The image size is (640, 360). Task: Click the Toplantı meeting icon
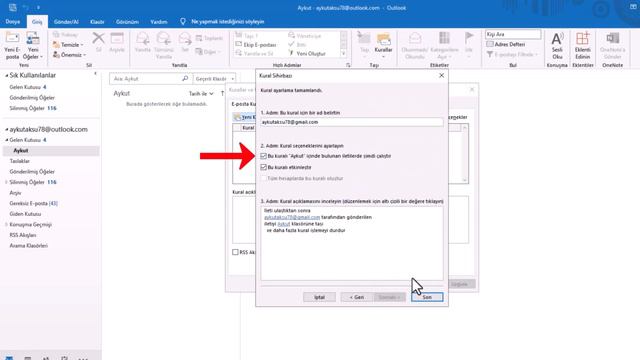pyautogui.click(x=199, y=38)
